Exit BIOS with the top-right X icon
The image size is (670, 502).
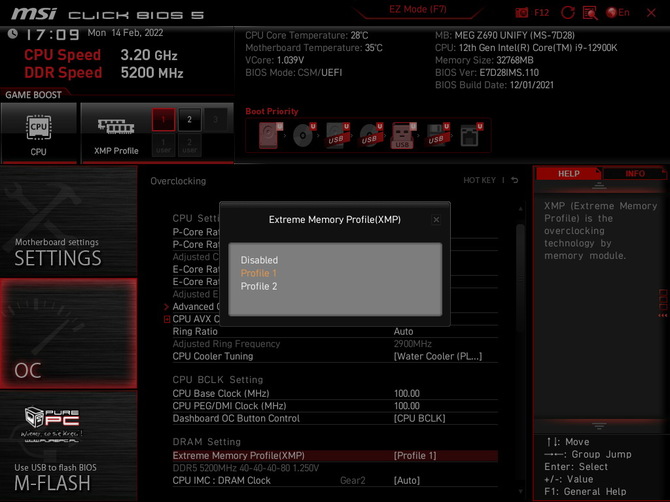651,13
